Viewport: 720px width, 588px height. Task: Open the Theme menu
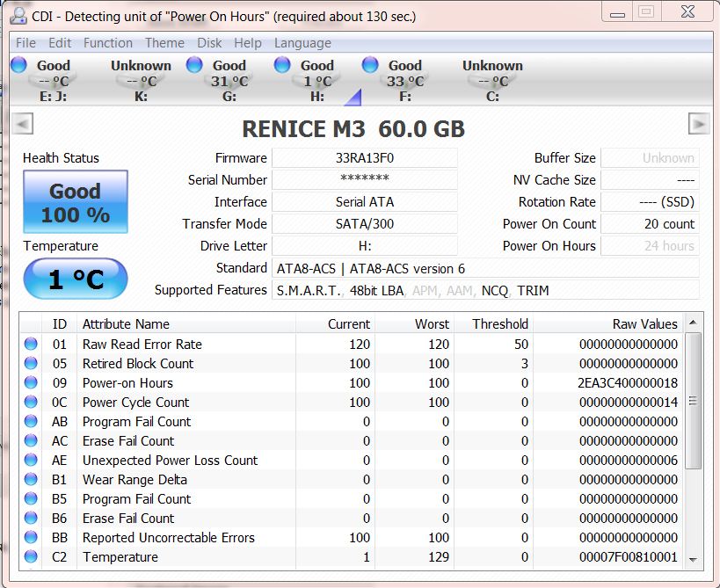(164, 43)
